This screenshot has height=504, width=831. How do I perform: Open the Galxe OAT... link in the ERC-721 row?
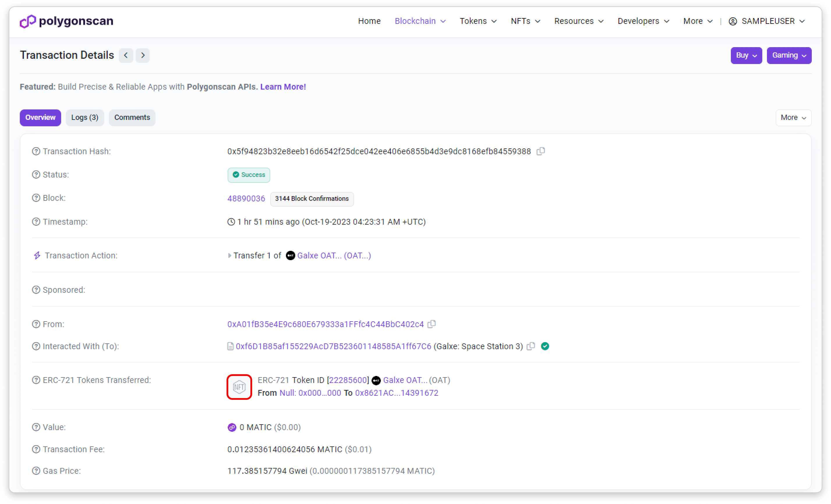pos(405,380)
